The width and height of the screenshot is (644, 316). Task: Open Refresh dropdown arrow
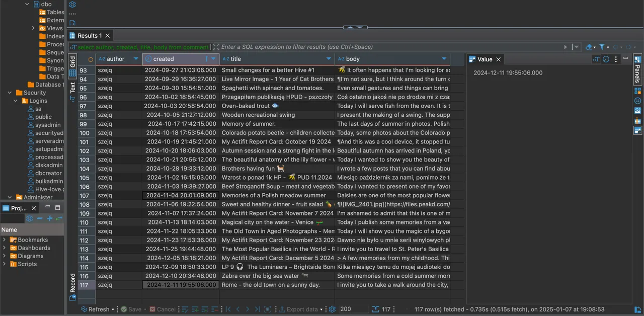coord(113,309)
